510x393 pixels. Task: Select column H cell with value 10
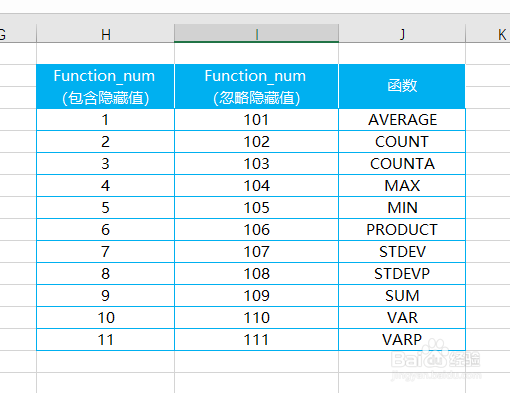[x=105, y=318]
